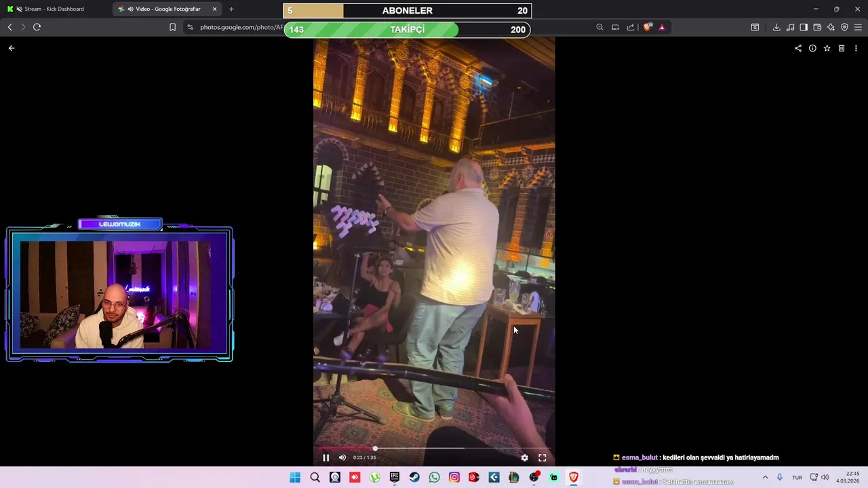The width and height of the screenshot is (868, 488).
Task: Seek using the video progress bar
Action: 434,448
